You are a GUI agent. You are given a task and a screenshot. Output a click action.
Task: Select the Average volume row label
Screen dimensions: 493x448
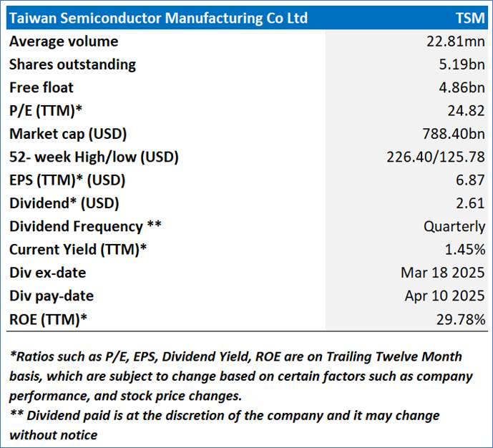pos(64,42)
